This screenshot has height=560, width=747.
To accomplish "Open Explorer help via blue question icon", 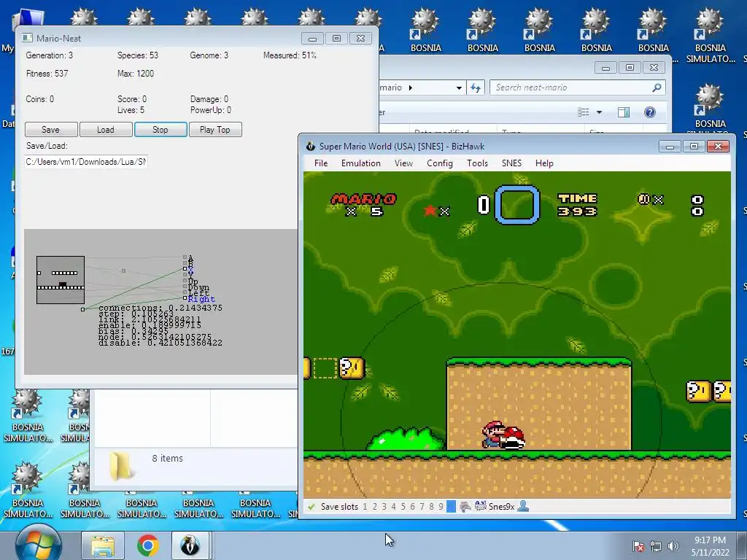I will click(649, 112).
